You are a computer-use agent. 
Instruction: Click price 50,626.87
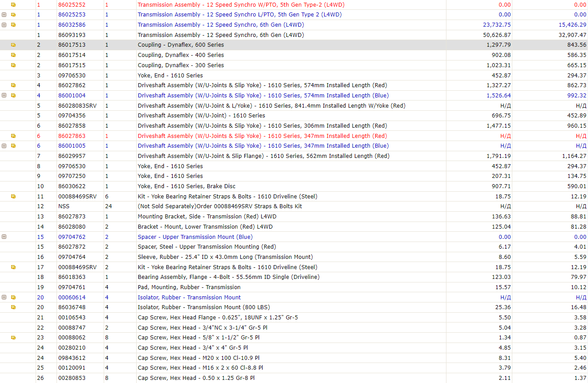pos(497,35)
